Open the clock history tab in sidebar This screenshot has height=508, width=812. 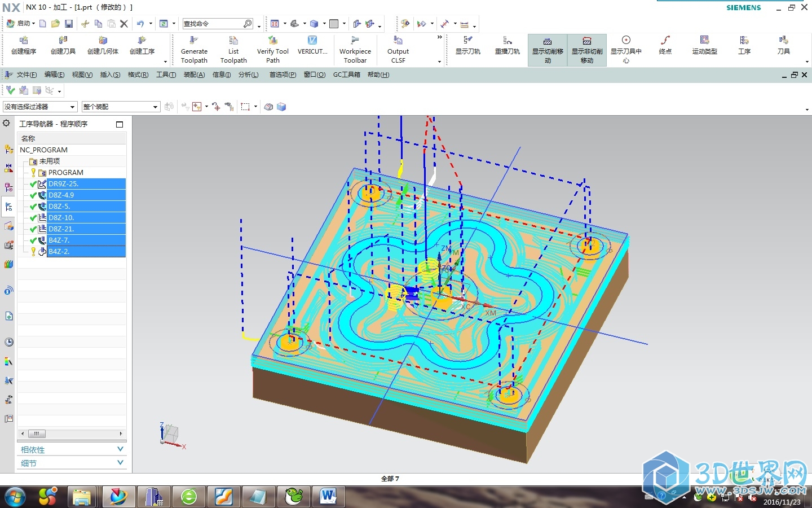pos(9,342)
